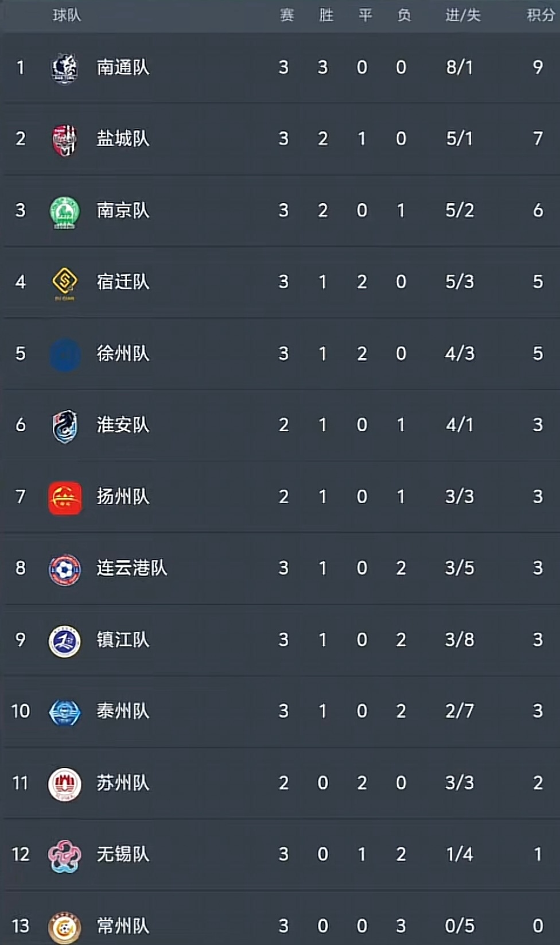Sort by the 积分 column header
560x945 pixels.
pyautogui.click(x=540, y=16)
